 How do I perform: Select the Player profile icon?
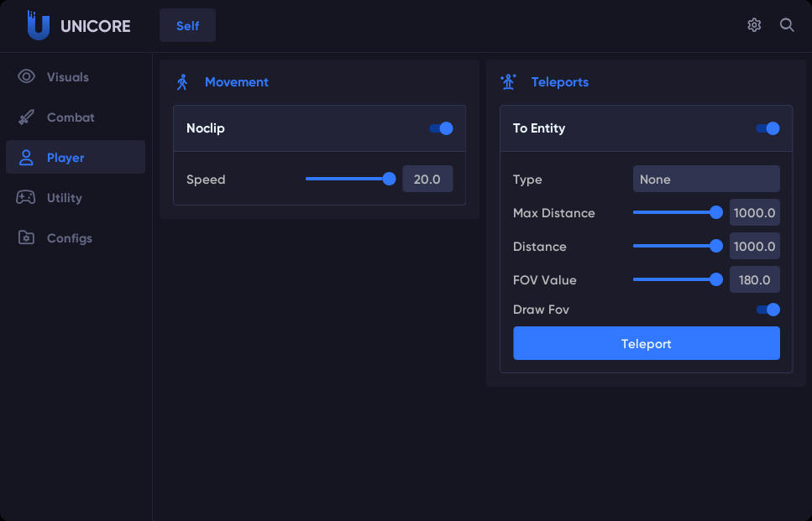pos(25,157)
